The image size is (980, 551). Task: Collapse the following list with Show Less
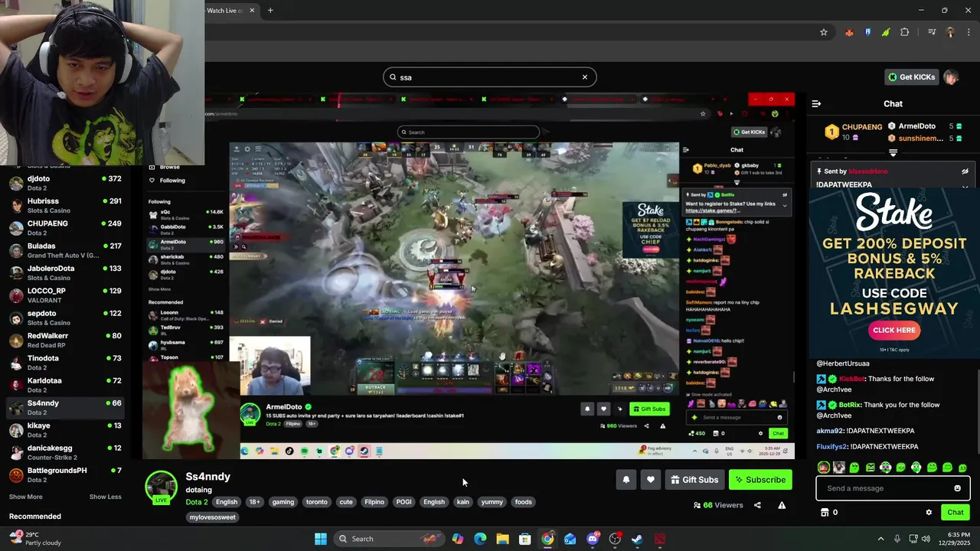(105, 497)
